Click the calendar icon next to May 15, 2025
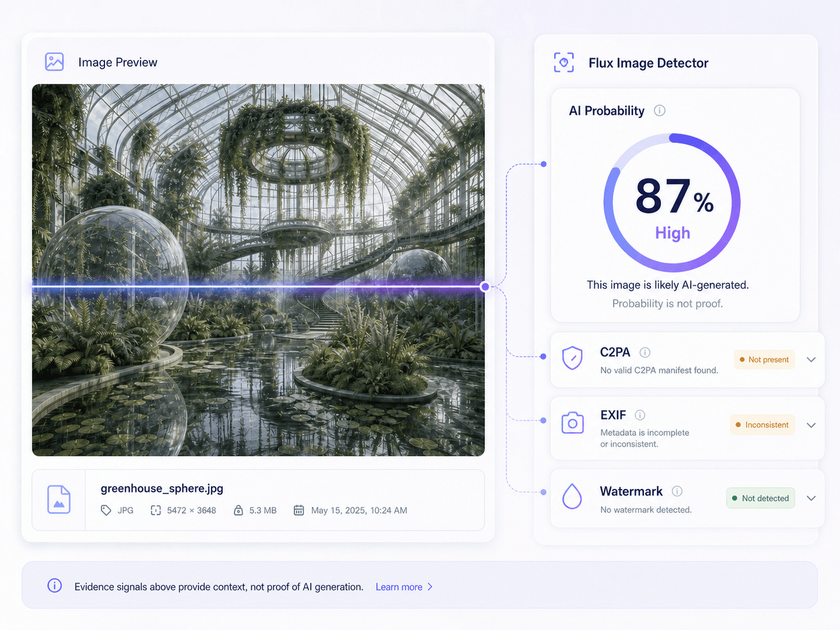The width and height of the screenshot is (840, 630). pyautogui.click(x=299, y=510)
